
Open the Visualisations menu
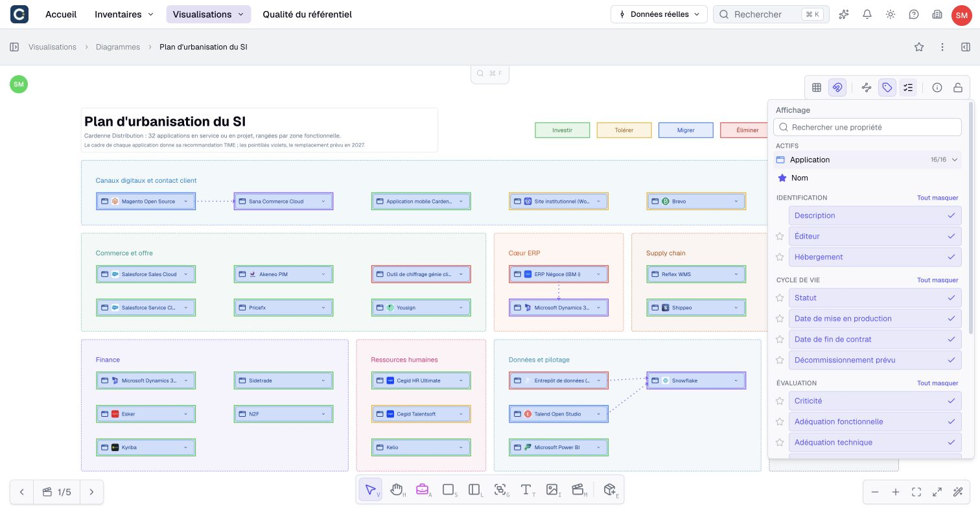(x=209, y=14)
